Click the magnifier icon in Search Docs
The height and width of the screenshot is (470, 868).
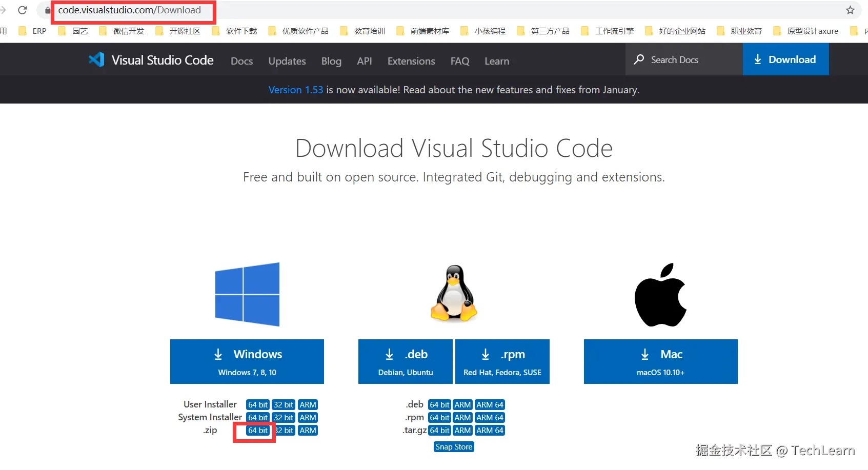[x=639, y=59]
